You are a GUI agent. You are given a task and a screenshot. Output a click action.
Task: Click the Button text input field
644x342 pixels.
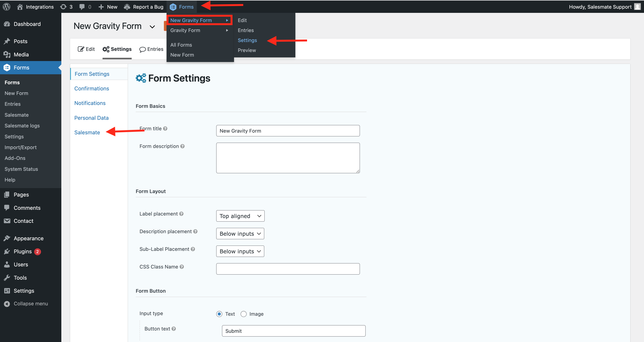point(293,331)
